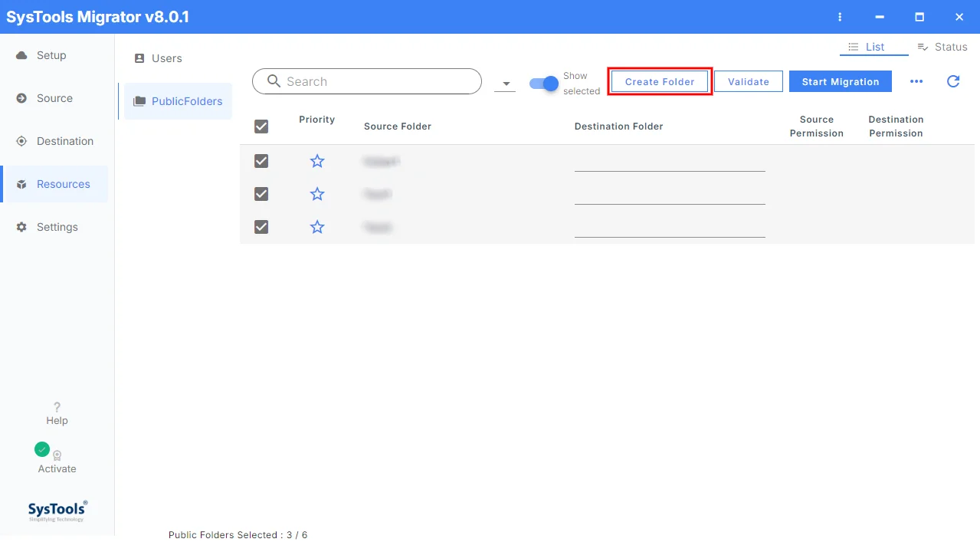Click the Users person icon
The height and width of the screenshot is (552, 980).
[x=139, y=58]
